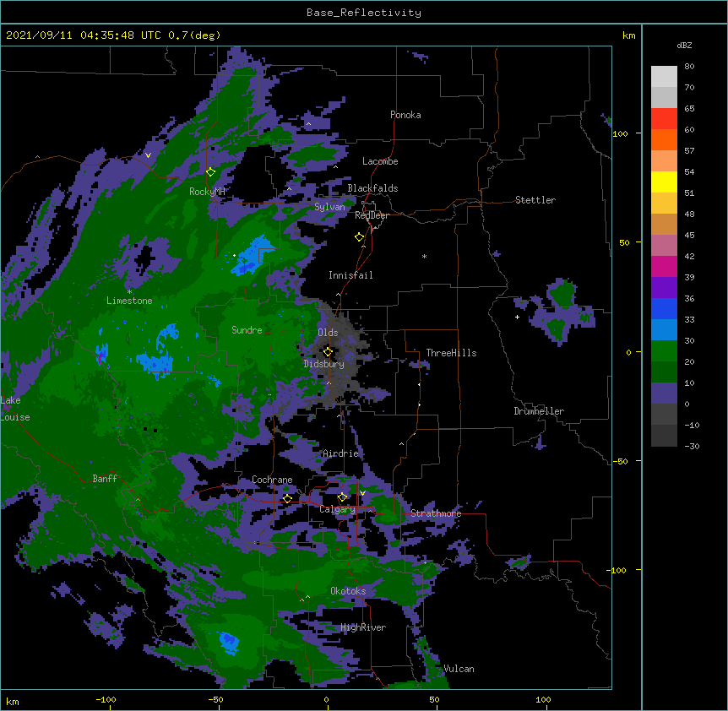Select the yellow diamond marker above Calgary label

(342, 497)
